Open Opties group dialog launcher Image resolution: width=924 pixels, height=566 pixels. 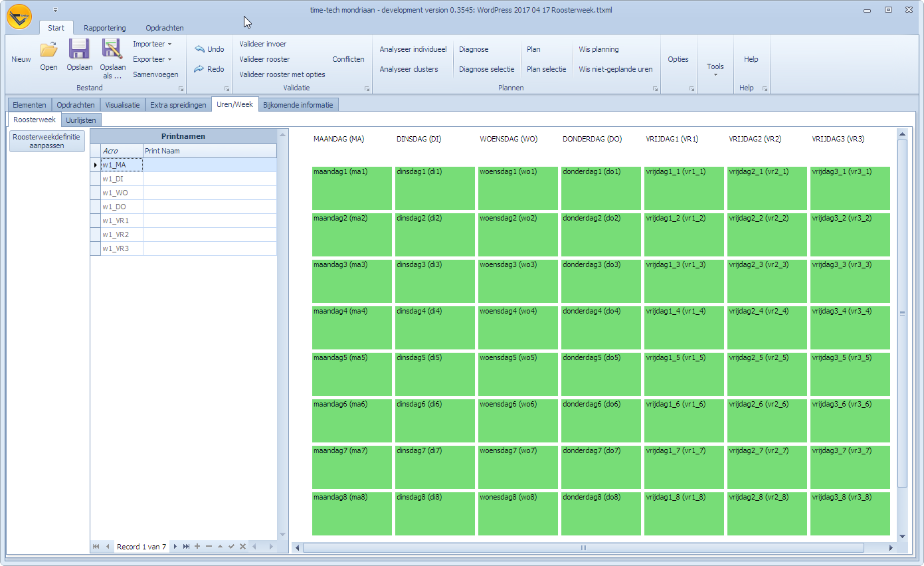692,88
